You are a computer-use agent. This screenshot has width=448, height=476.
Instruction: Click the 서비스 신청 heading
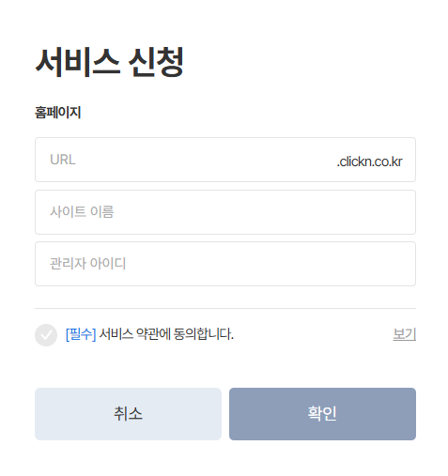click(109, 62)
